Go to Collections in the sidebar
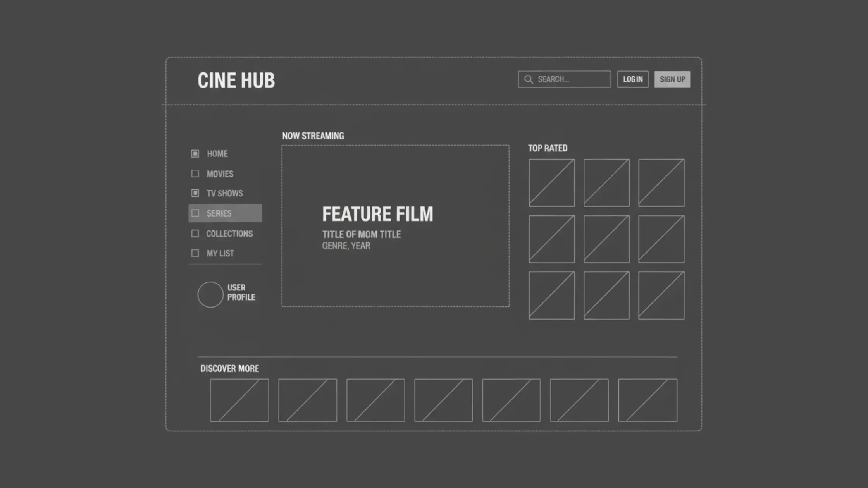 click(x=229, y=234)
